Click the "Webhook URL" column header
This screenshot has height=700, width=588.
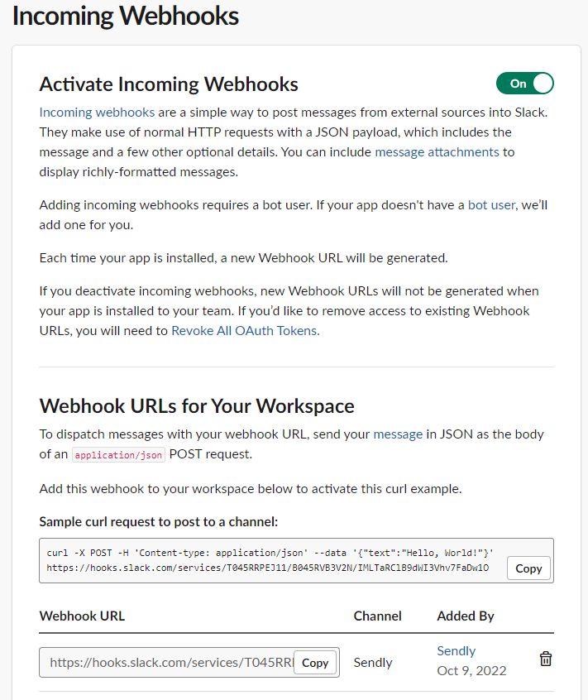[82, 616]
